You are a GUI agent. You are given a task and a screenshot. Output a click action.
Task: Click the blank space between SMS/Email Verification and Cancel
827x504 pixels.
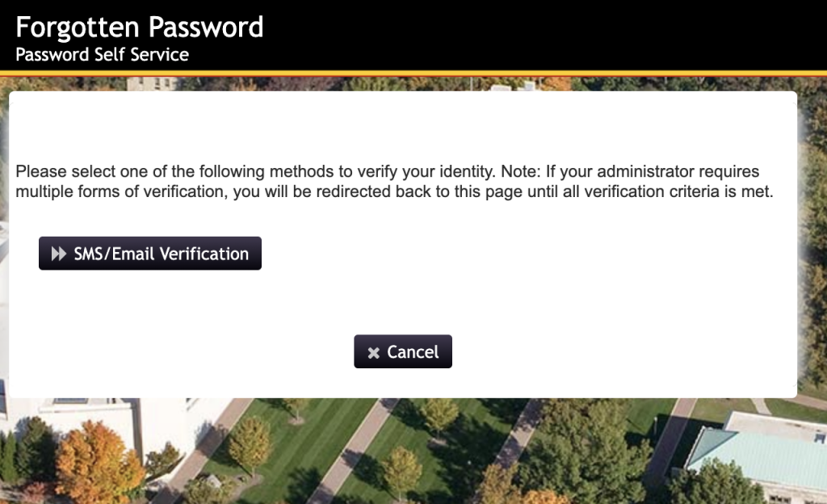403,302
